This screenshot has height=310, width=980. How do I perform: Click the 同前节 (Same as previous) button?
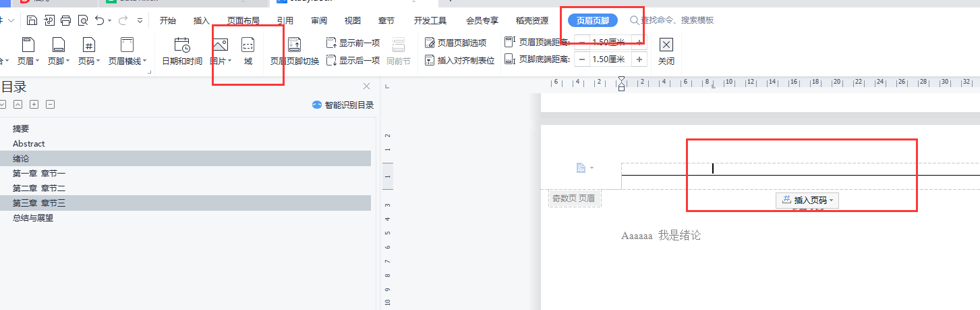pos(399,53)
